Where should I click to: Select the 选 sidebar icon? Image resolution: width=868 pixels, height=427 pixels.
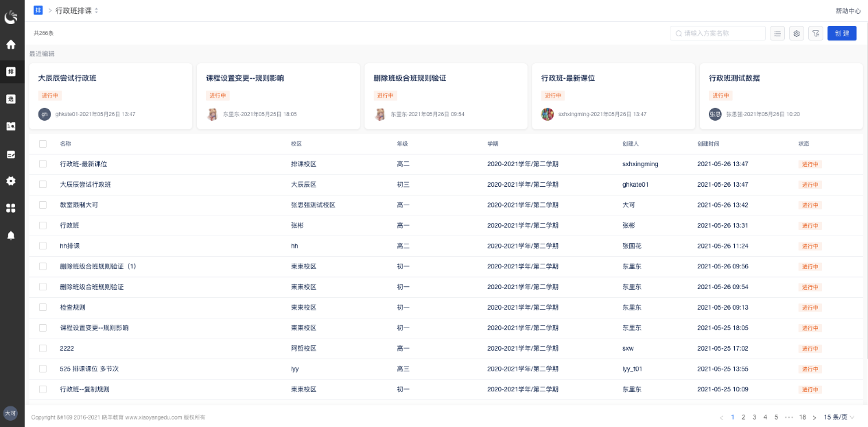click(x=11, y=99)
